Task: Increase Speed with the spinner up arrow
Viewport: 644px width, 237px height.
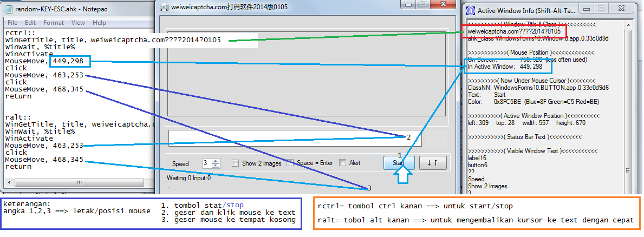Action: coord(216,161)
